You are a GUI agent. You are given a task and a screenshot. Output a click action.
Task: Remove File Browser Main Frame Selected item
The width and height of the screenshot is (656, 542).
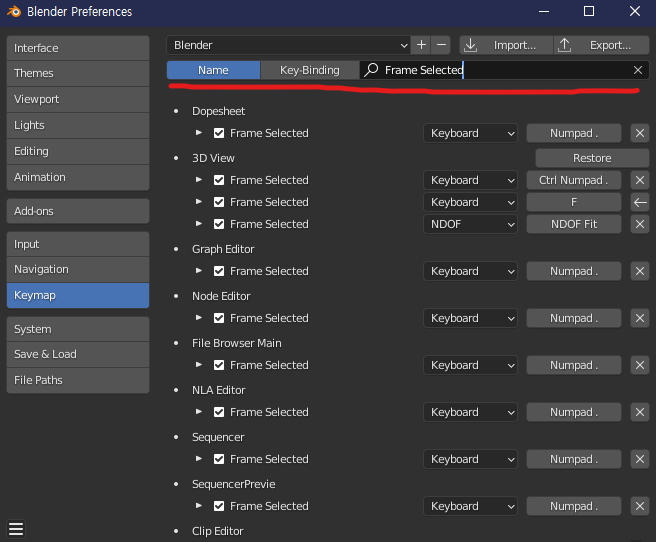point(640,365)
